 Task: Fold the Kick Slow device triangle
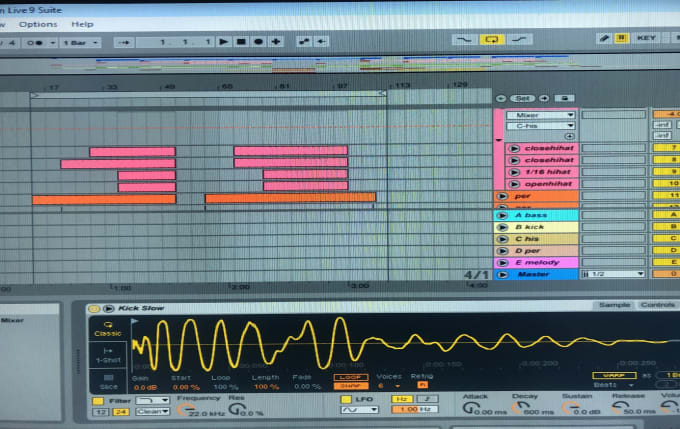pyautogui.click(x=108, y=309)
